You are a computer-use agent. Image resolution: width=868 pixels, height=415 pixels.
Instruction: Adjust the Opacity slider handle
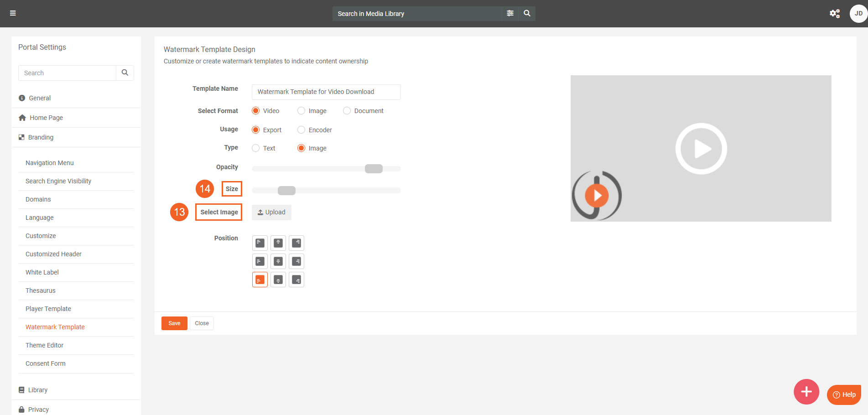click(374, 168)
